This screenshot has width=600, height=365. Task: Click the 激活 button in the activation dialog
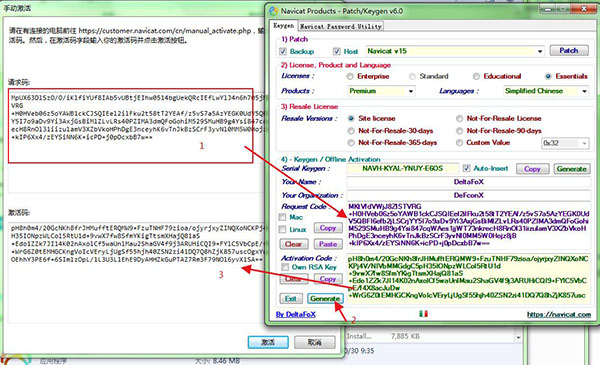[x=268, y=342]
